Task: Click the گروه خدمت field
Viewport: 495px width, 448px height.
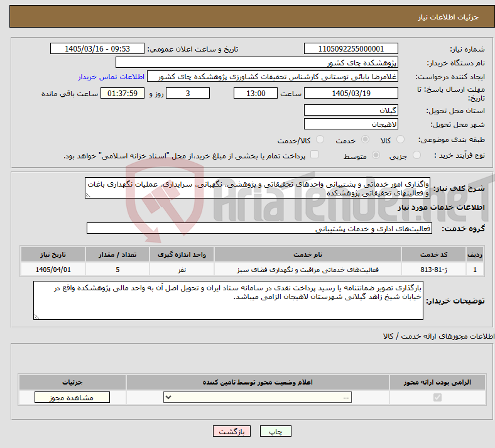Action: pyautogui.click(x=259, y=228)
